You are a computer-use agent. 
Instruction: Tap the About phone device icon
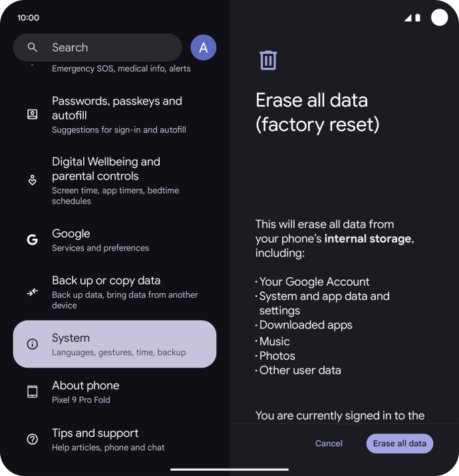pos(33,392)
